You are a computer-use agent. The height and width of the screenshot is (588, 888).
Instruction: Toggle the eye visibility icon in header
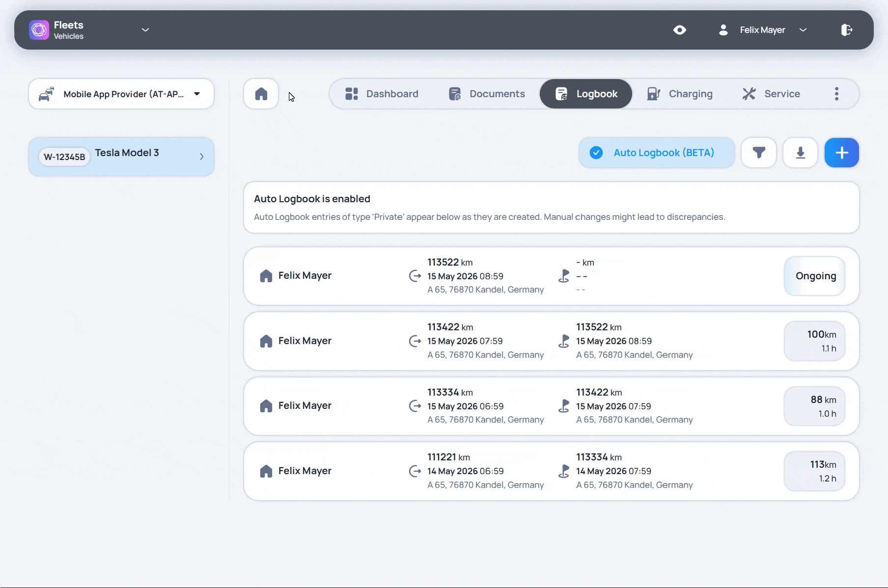680,30
